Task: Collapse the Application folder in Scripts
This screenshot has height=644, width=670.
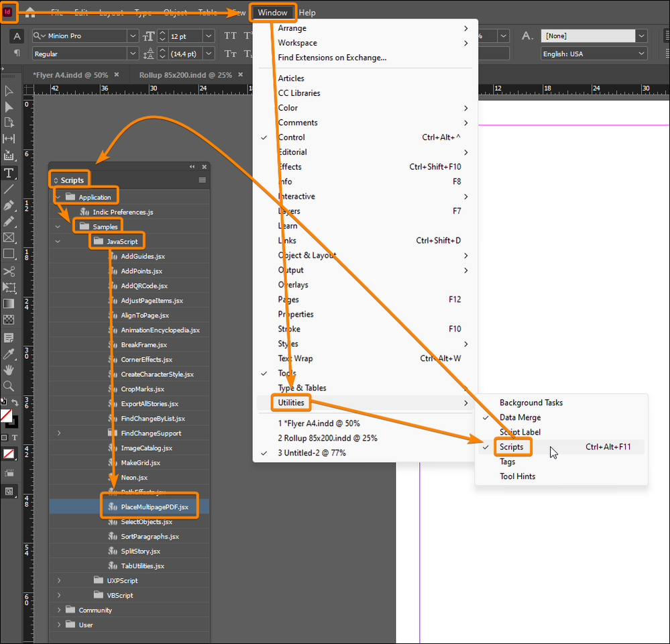Action: [58, 197]
